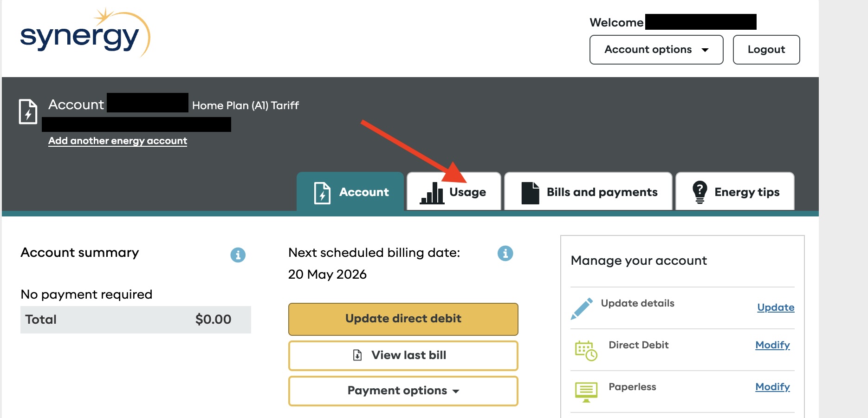Click Modify link for Direct Debit
Screen dimensions: 868x418
[x=772, y=345]
